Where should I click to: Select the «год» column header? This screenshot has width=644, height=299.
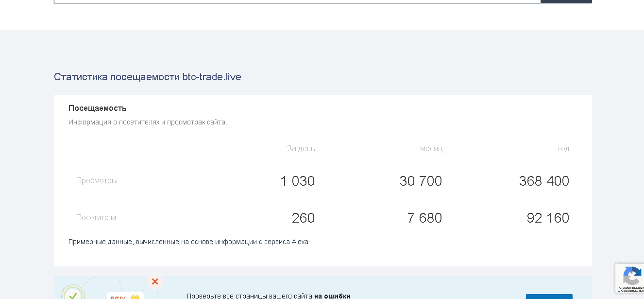(x=563, y=148)
